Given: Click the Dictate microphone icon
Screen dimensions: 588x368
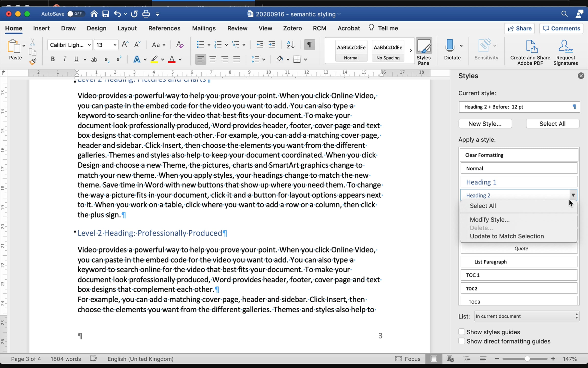Looking at the screenshot, I should point(450,46).
